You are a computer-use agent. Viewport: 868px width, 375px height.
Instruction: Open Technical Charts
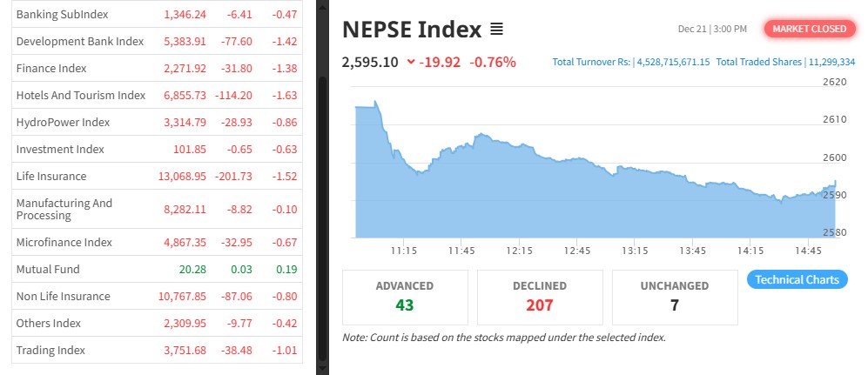tap(797, 279)
